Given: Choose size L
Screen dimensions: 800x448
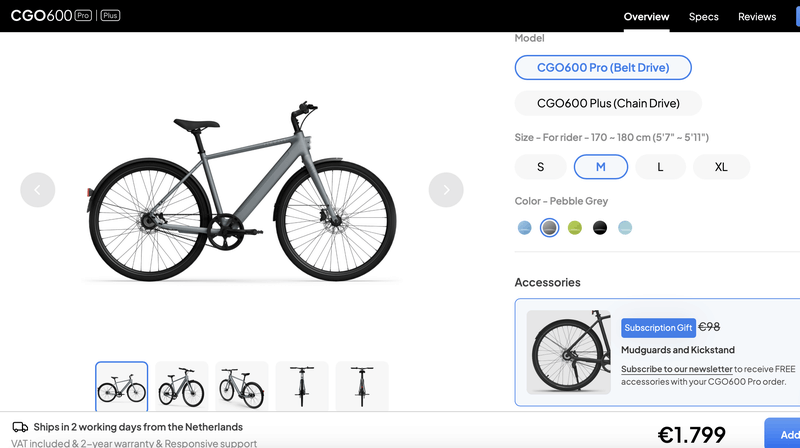Looking at the screenshot, I should [660, 167].
